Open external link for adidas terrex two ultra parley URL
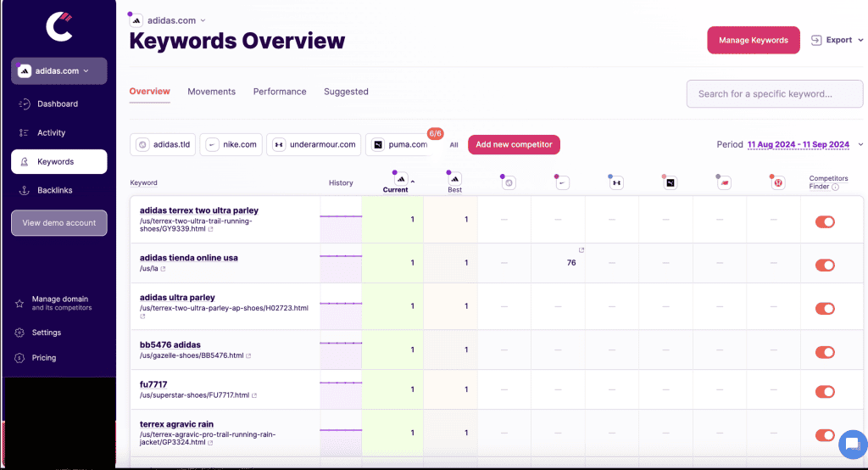 (210, 229)
